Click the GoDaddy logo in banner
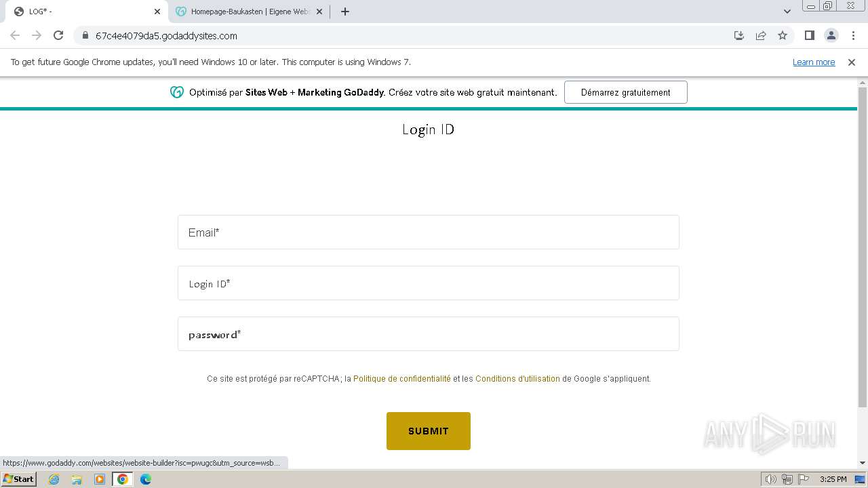 (x=177, y=92)
